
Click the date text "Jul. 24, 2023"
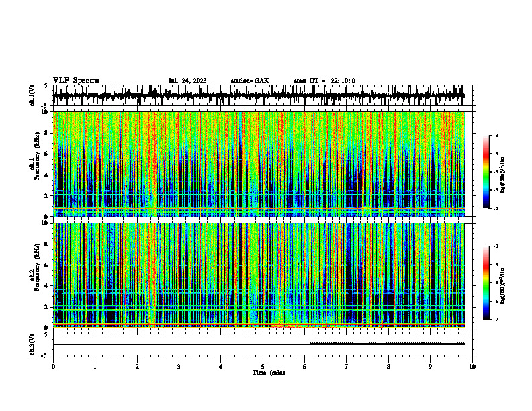click(187, 81)
